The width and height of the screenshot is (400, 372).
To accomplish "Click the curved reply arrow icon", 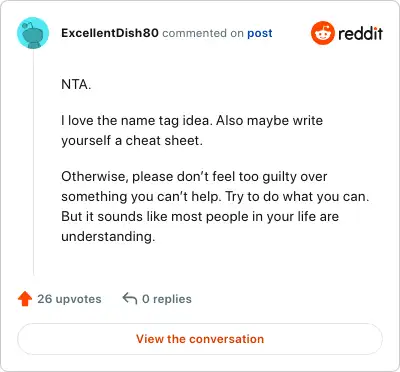I will point(130,299).
